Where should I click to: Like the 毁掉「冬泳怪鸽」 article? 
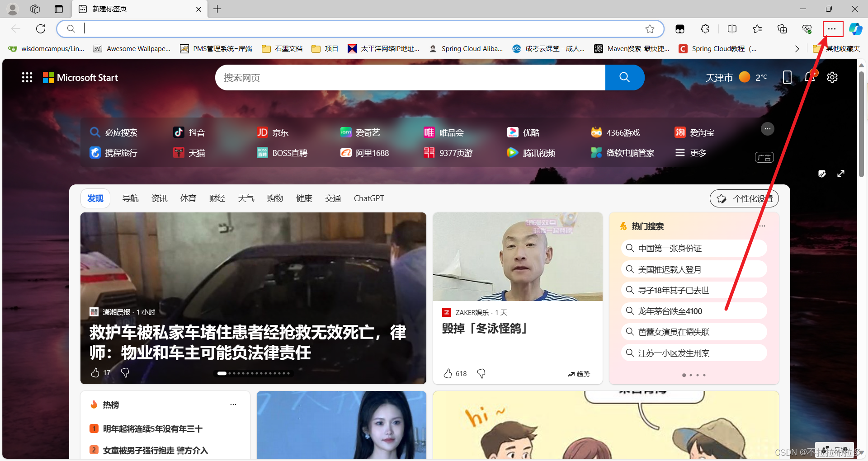point(448,373)
